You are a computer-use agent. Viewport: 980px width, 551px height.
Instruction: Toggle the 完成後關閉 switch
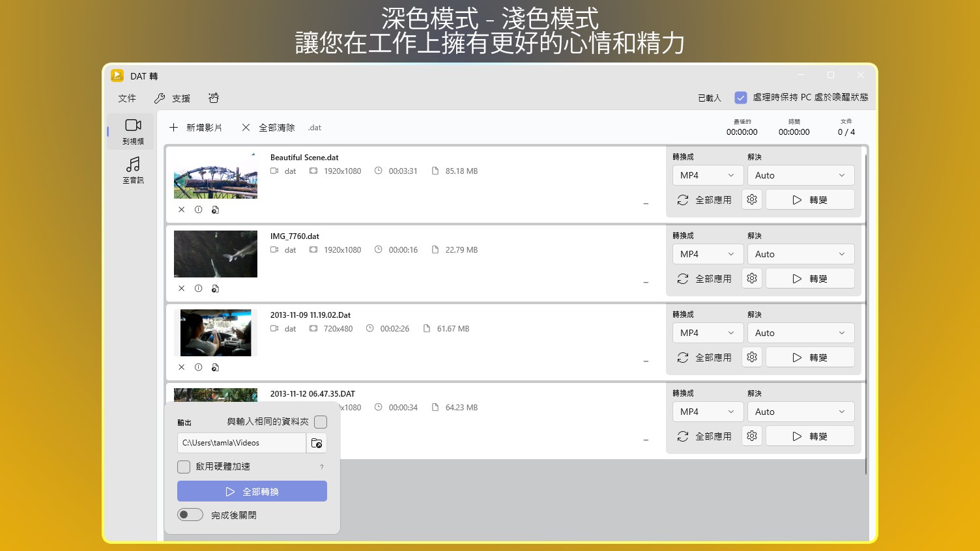(x=190, y=515)
